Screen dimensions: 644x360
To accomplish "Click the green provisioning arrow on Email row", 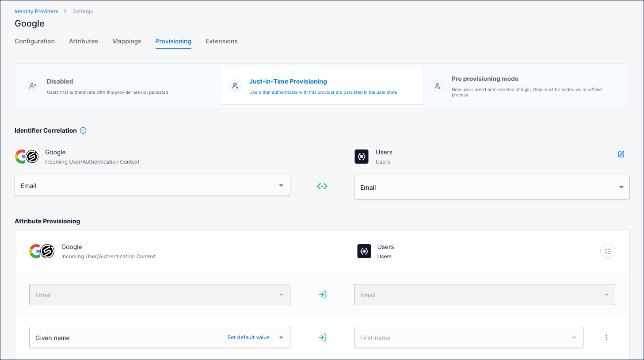I will tap(322, 294).
